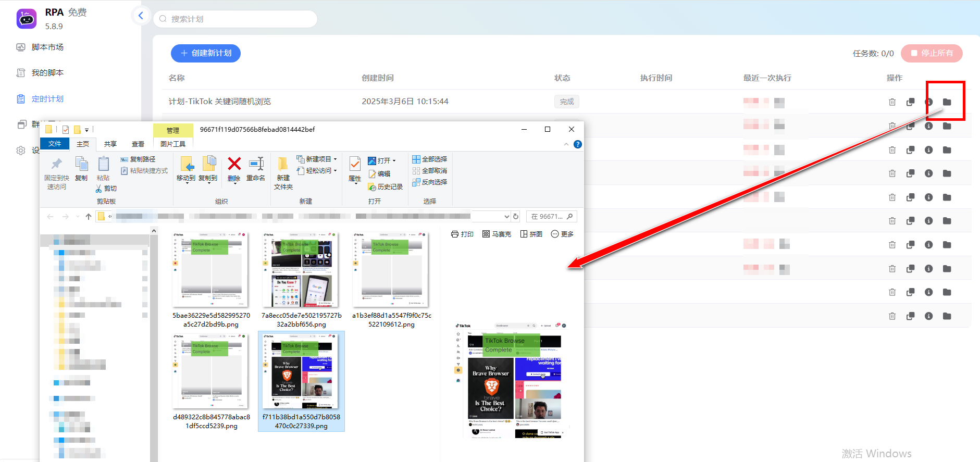Click 更多 in the Explorer preview pane
This screenshot has height=462, width=980.
(x=562, y=234)
